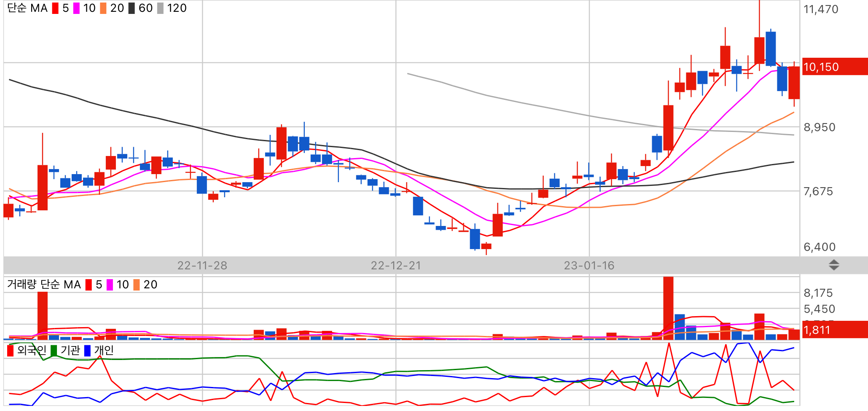
Task: Click the 6,400 price axis label
Action: pos(820,247)
